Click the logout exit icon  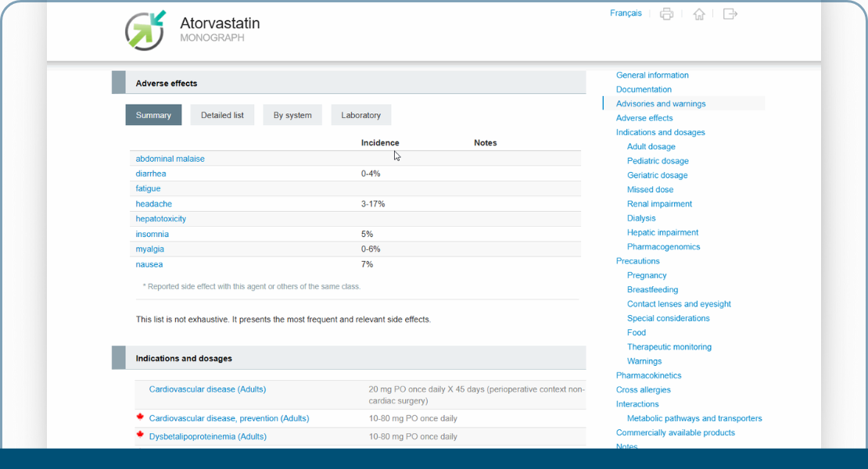tap(730, 14)
